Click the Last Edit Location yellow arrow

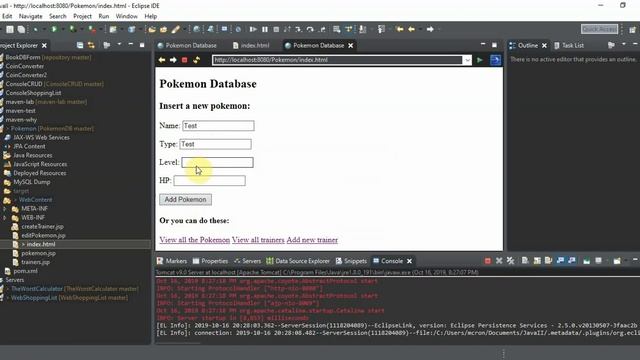pyautogui.click(x=400, y=29)
